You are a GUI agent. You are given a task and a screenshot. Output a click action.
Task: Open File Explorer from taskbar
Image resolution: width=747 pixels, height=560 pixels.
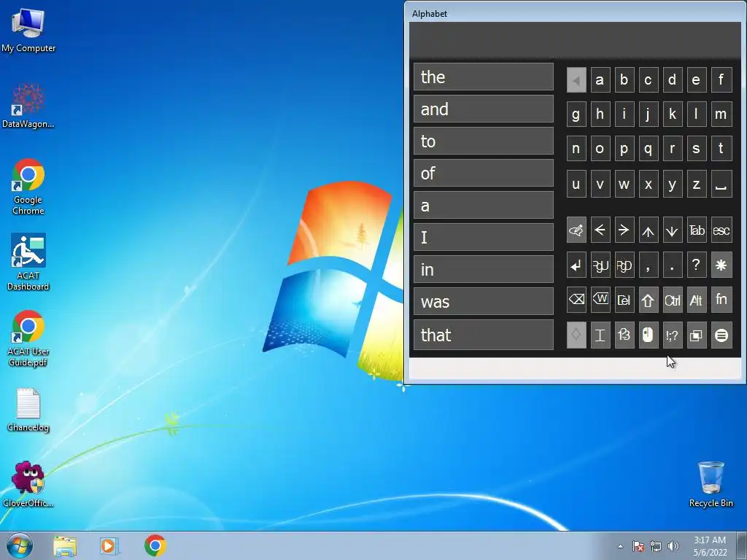click(65, 545)
